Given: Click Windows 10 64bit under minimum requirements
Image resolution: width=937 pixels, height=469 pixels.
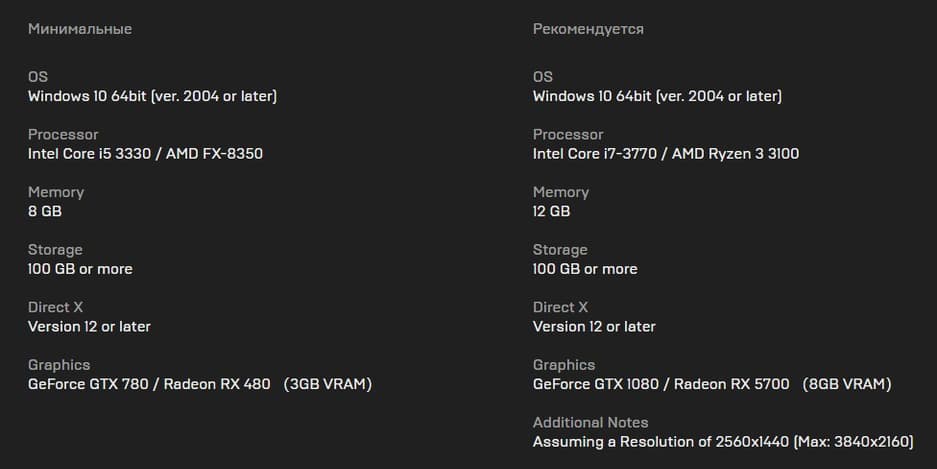Looking at the screenshot, I should point(152,96).
